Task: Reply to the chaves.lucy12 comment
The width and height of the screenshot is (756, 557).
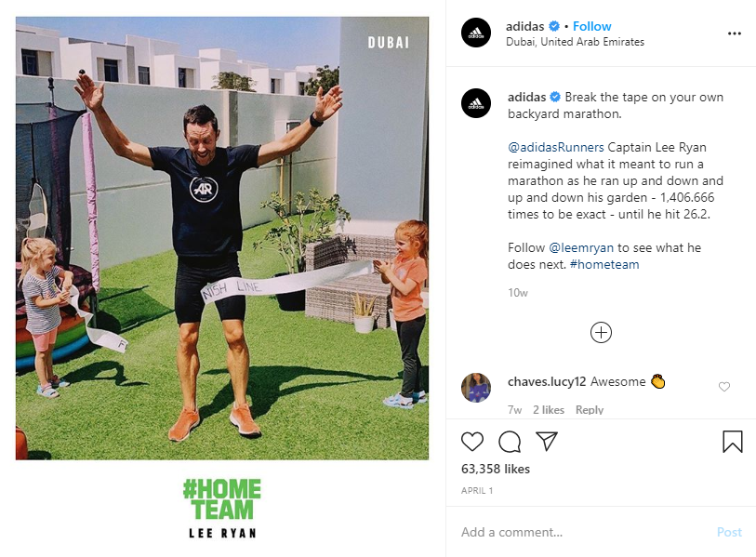Action: pyautogui.click(x=590, y=410)
